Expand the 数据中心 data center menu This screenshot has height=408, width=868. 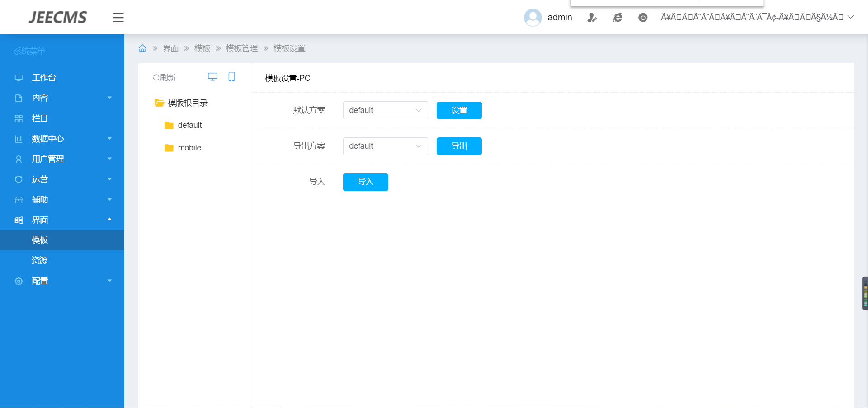[62, 139]
